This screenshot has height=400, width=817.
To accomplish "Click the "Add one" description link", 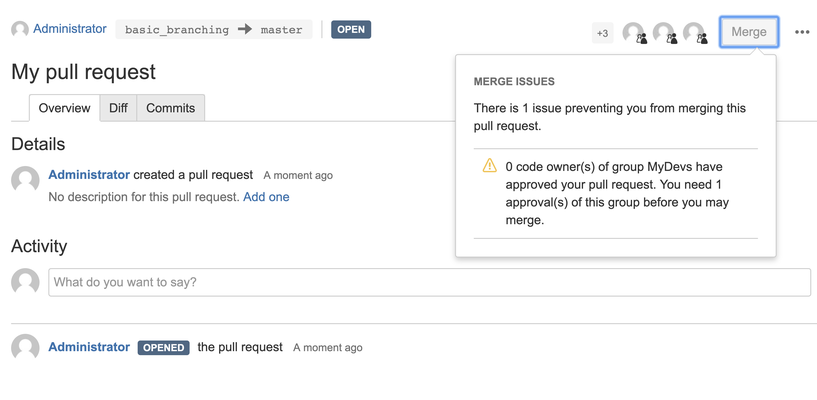I will click(266, 197).
